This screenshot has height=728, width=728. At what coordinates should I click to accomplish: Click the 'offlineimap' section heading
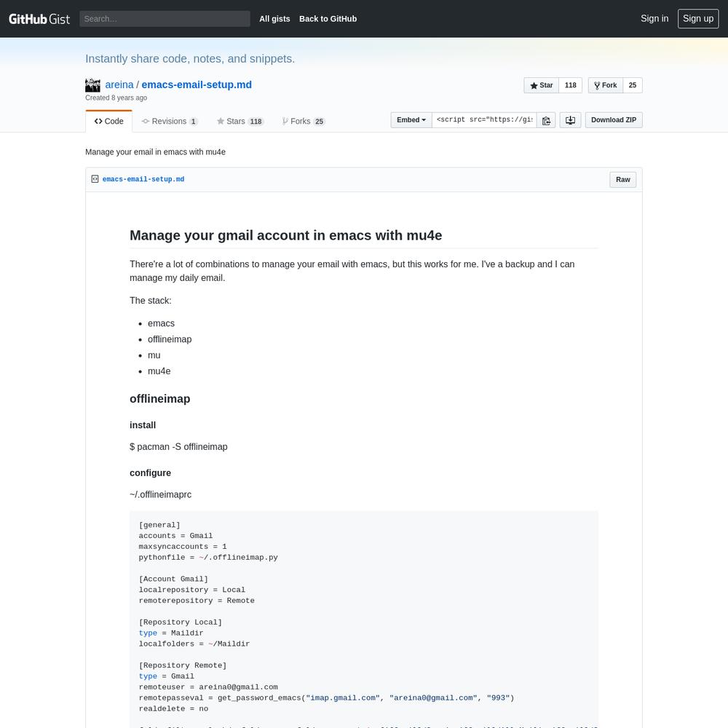159,399
